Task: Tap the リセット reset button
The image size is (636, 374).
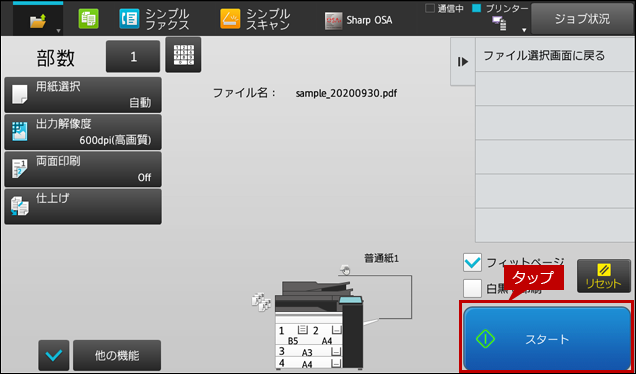Action: coord(604,276)
